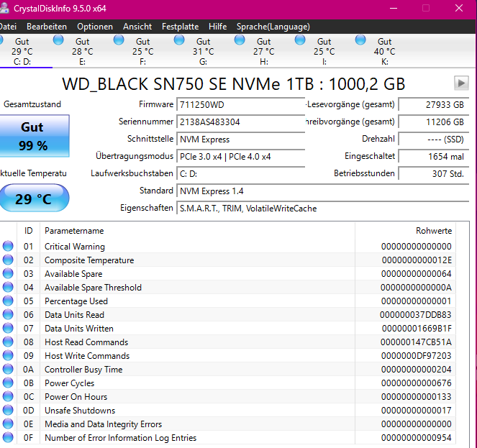Open the Ansicht menu

(x=137, y=27)
